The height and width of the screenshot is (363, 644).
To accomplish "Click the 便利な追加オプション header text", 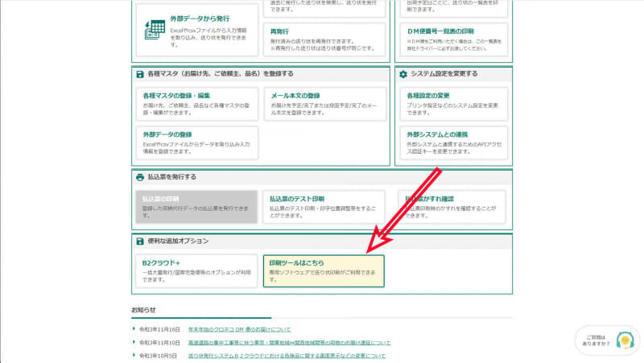I will pyautogui.click(x=178, y=241).
